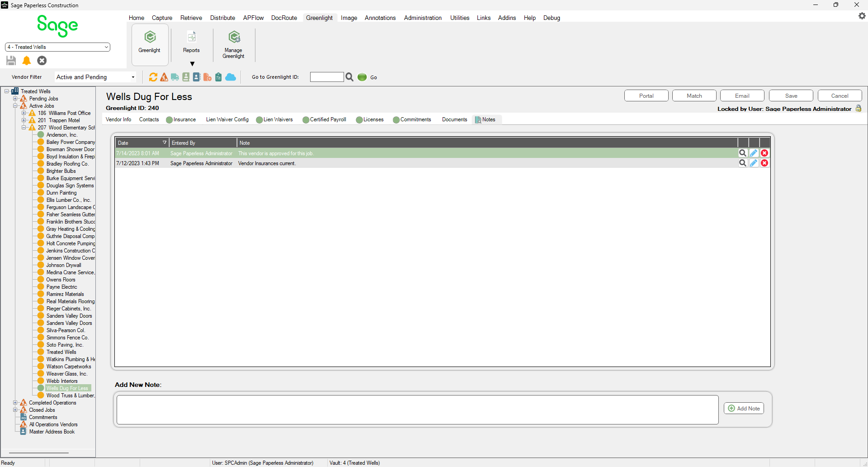Viewport: 868px width, 467px height.
Task: Switch to the Lien Waivers tab
Action: (x=274, y=119)
